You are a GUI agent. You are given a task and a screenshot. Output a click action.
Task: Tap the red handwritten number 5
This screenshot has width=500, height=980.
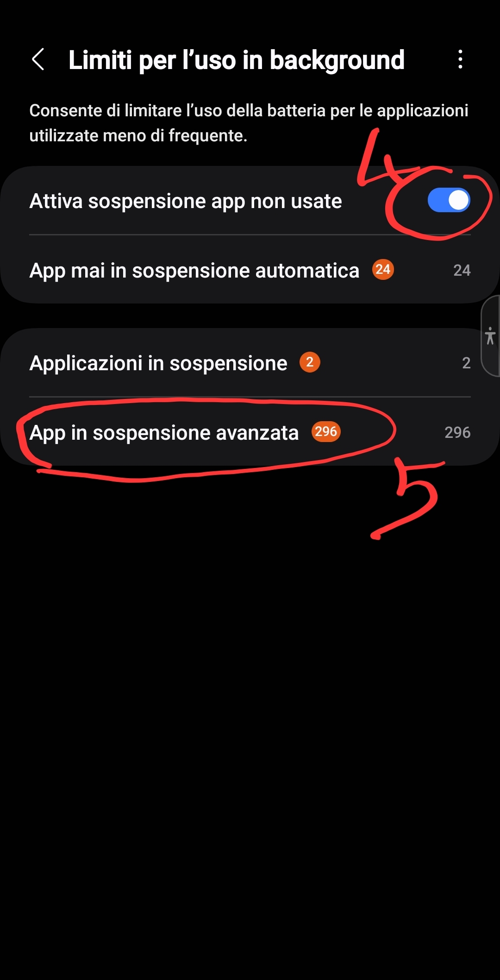[x=407, y=499]
